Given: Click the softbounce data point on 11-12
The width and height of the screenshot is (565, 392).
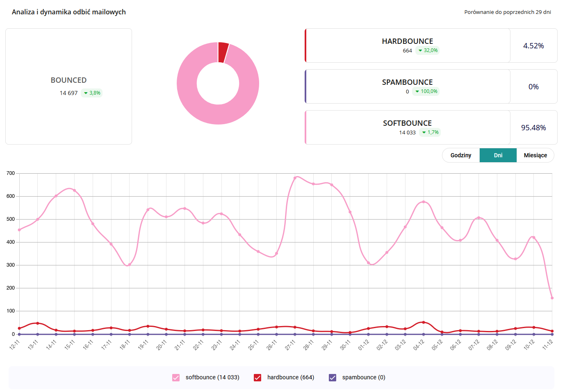Looking at the screenshot, I should [x=552, y=298].
